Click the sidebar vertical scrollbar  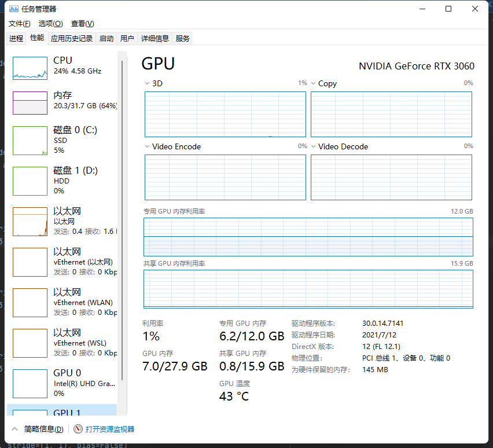point(122,220)
